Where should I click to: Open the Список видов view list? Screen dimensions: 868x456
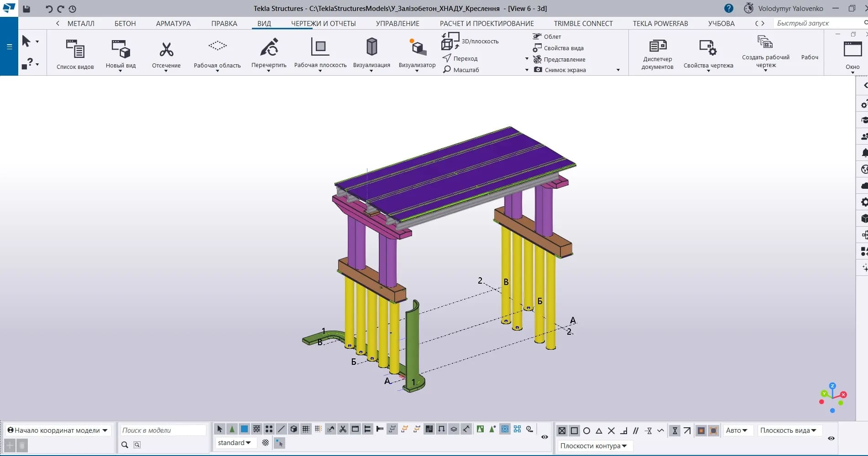click(x=75, y=54)
